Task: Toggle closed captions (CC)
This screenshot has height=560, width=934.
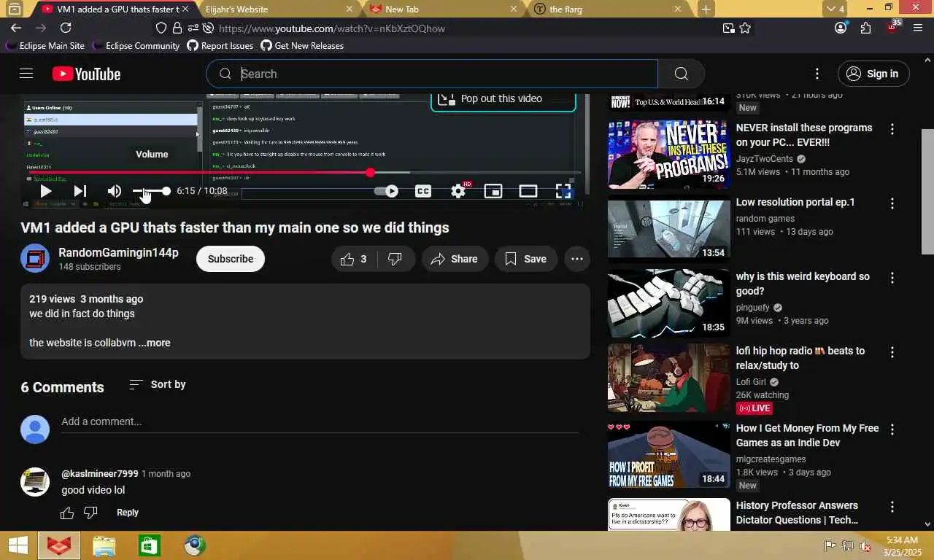Action: [x=423, y=191]
